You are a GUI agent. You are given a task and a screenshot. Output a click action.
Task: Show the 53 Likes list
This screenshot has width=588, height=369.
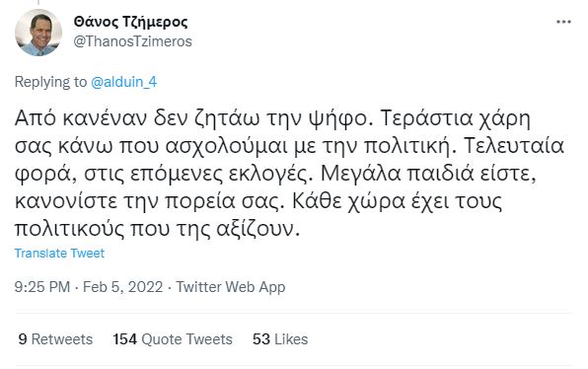(x=280, y=339)
